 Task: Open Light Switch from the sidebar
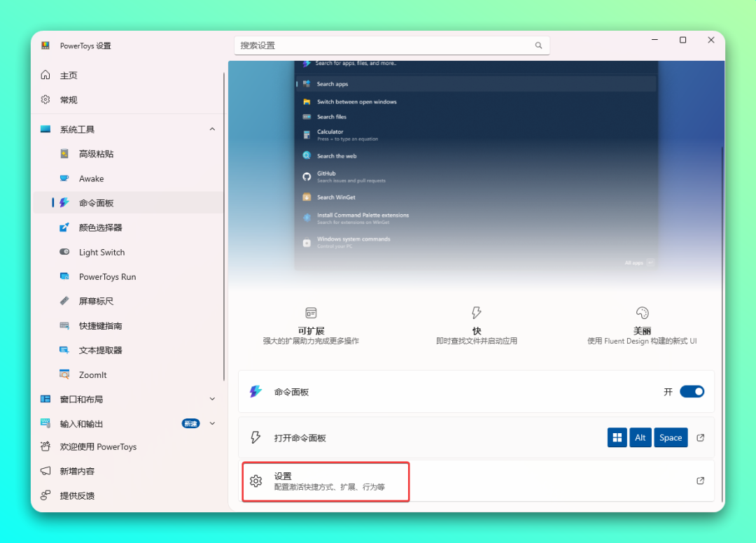[x=101, y=253]
